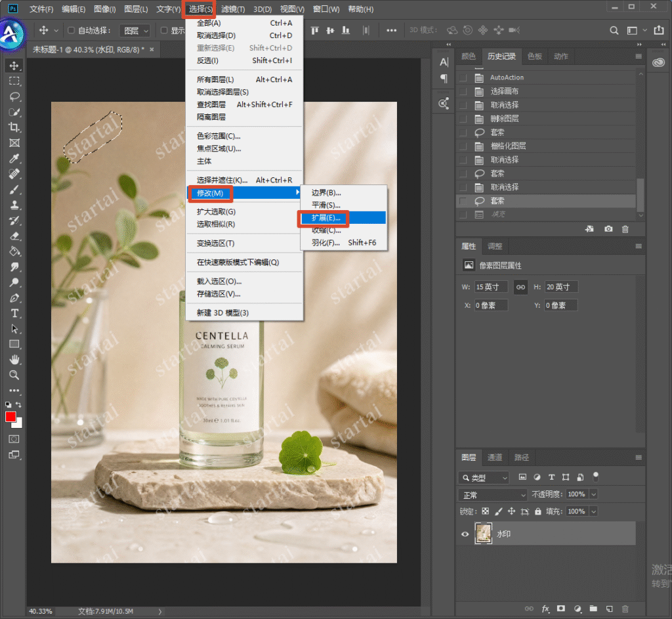Select the Clone Stamp tool
Viewport: 672px width, 619px height.
tap(14, 205)
